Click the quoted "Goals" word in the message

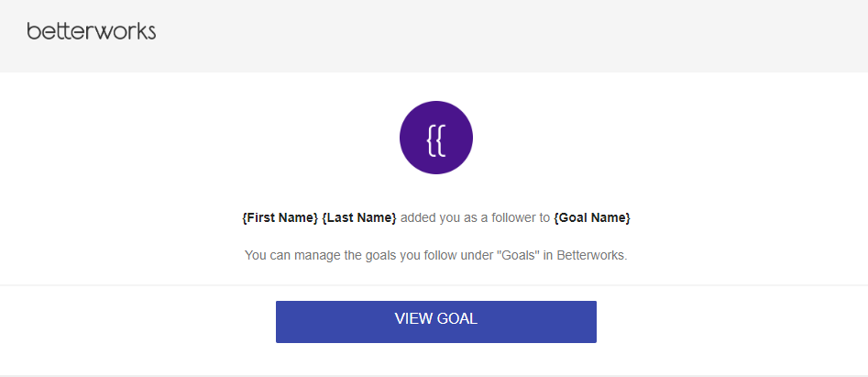pos(518,256)
